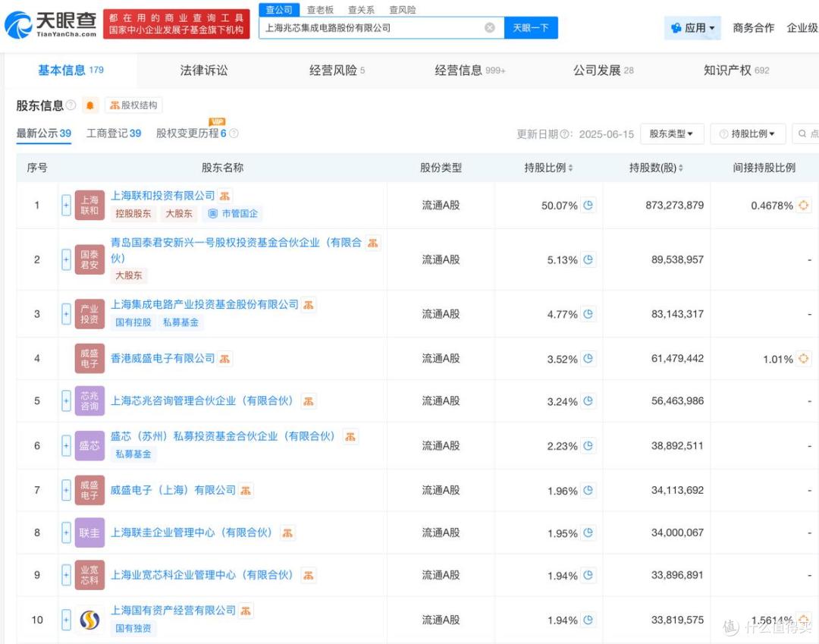
Task: Open the pie chart icon beside 4.77%
Action: coord(588,314)
